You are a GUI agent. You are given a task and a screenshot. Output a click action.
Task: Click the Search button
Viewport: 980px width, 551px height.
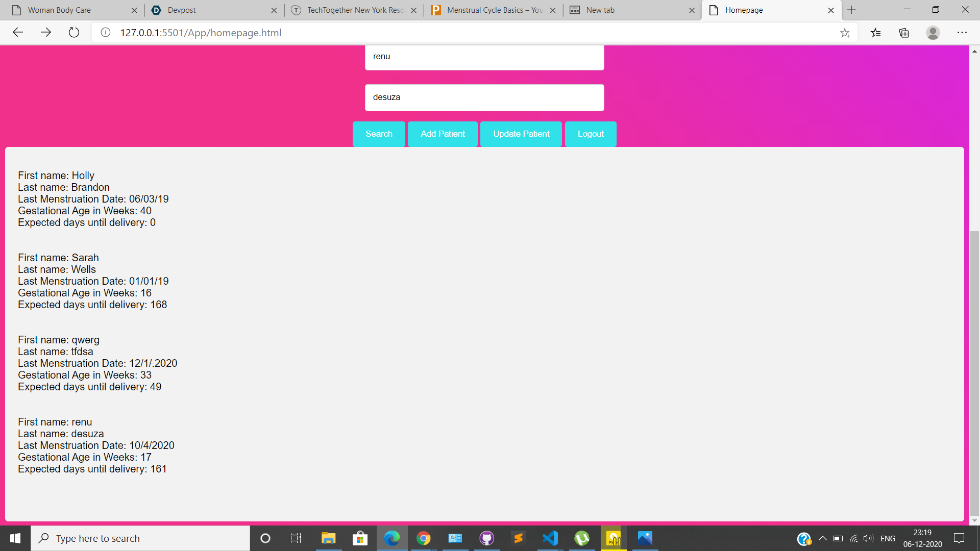coord(379,134)
